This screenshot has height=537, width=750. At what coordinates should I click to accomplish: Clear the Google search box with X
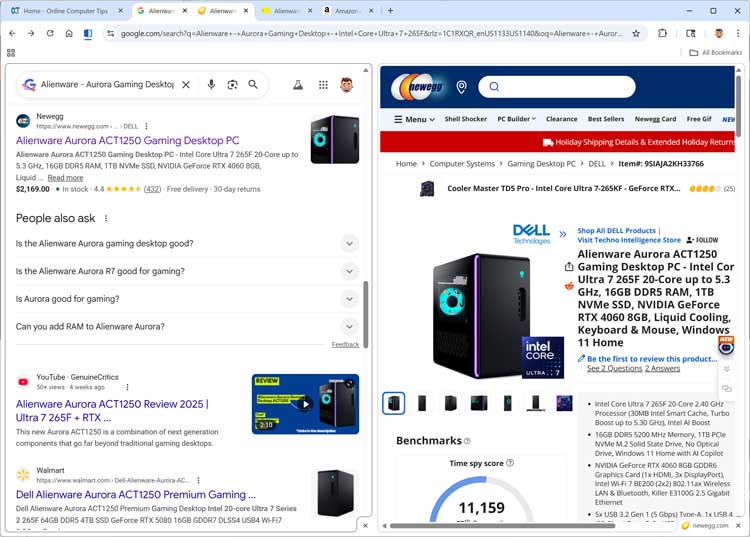186,85
